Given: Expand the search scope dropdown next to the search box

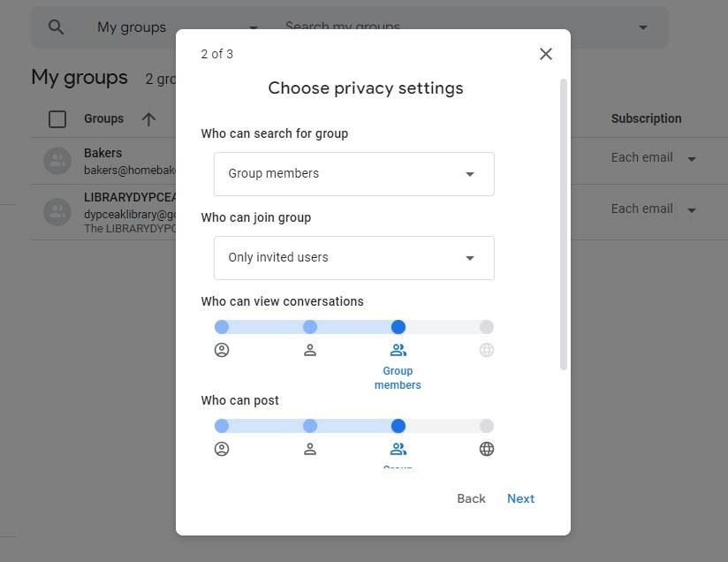Looking at the screenshot, I should pos(642,27).
